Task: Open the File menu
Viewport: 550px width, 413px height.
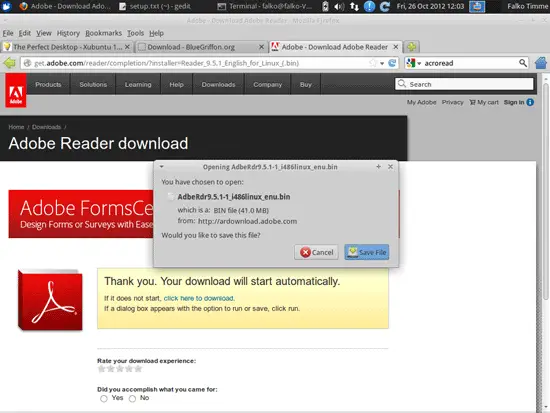Action: point(8,33)
